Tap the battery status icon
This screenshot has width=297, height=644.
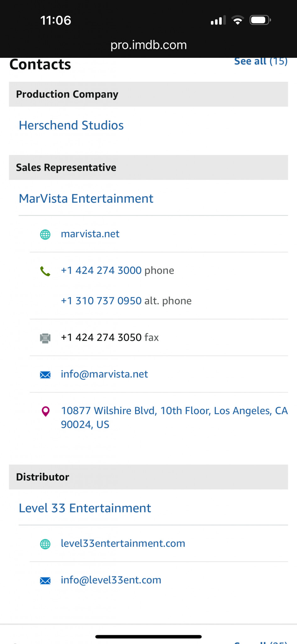260,20
